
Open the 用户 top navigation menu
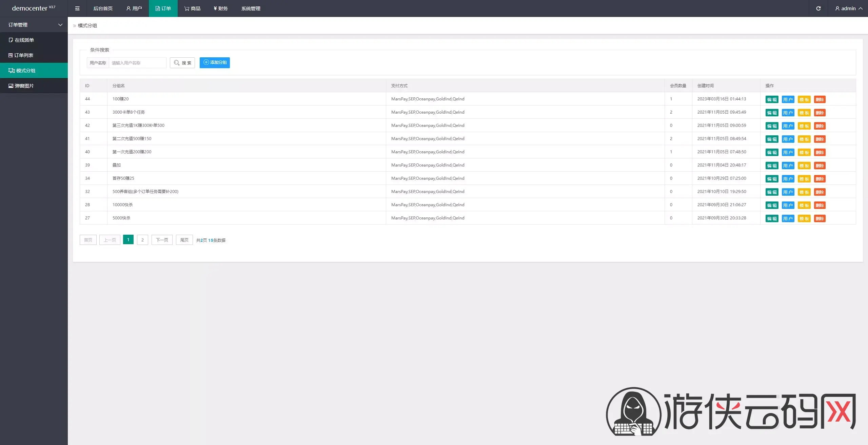[x=134, y=8]
